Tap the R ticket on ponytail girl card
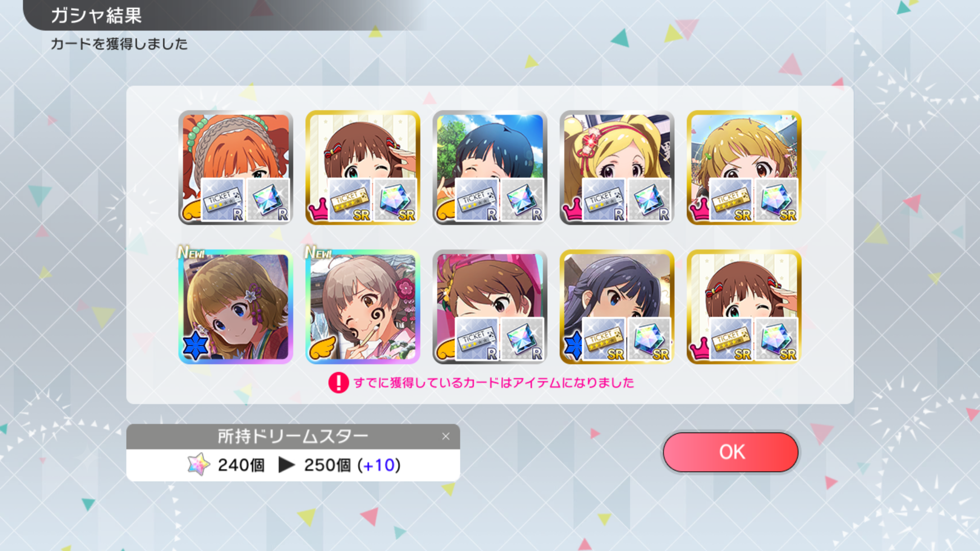 [477, 339]
